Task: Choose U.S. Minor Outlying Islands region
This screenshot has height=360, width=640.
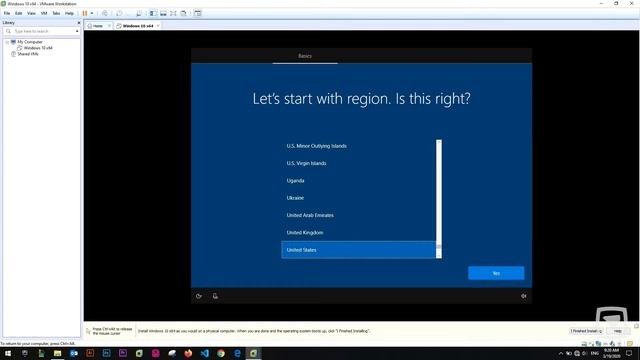Action: click(x=358, y=146)
